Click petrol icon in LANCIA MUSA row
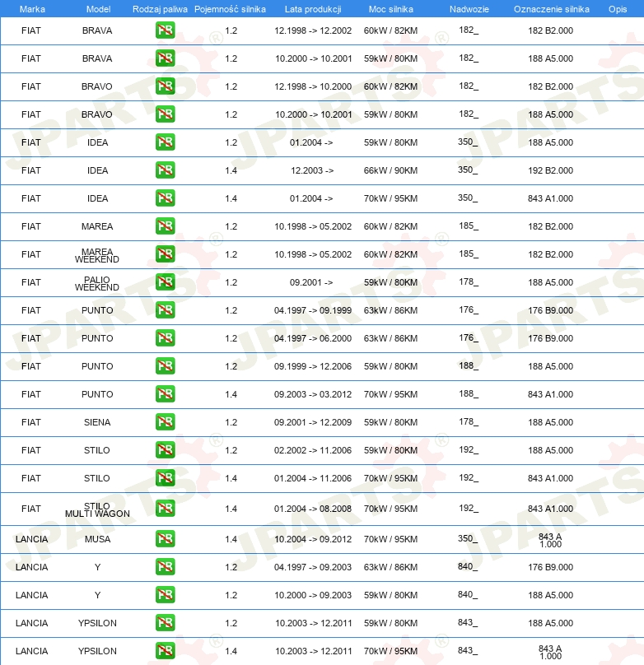This screenshot has height=665, width=644. click(165, 539)
